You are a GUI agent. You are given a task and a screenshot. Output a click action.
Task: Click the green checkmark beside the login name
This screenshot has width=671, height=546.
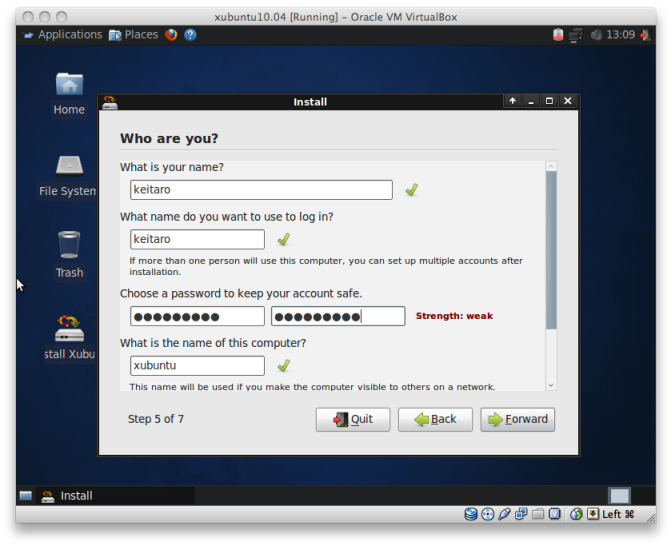tap(284, 239)
